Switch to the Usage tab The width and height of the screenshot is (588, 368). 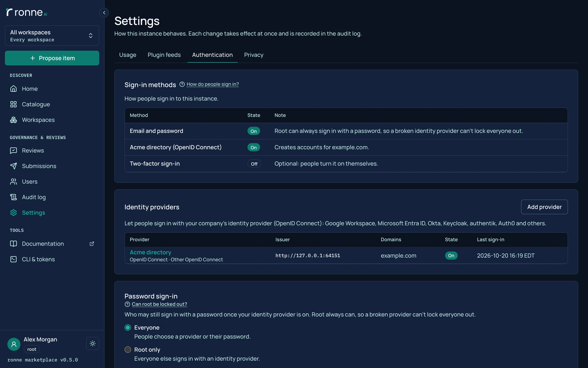[128, 55]
